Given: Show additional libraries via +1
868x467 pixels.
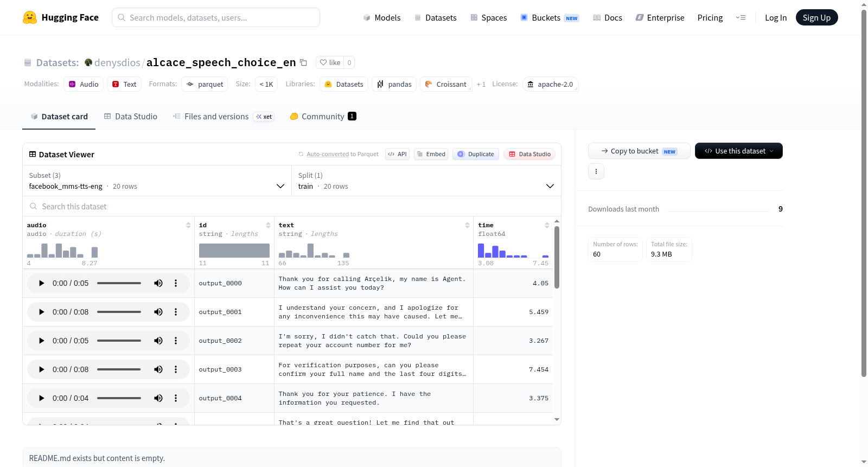Looking at the screenshot, I should (x=481, y=84).
